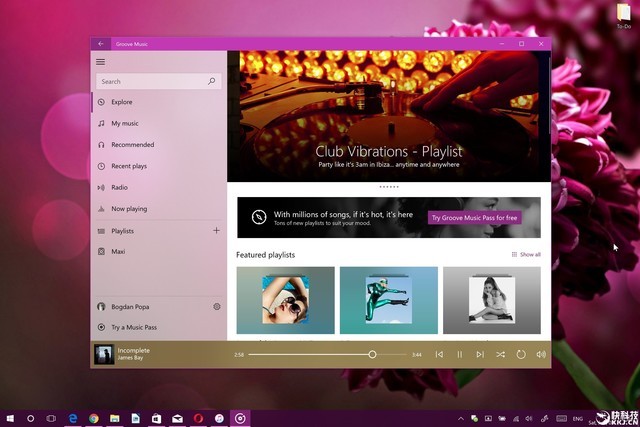Skip to the next track

(x=480, y=354)
